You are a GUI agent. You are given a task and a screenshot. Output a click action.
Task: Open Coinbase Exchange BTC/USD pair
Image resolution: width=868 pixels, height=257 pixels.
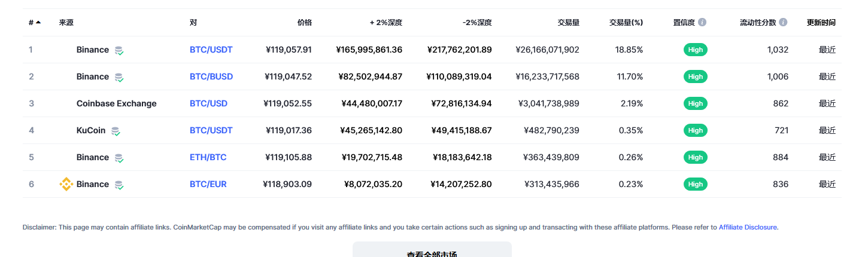pos(208,103)
